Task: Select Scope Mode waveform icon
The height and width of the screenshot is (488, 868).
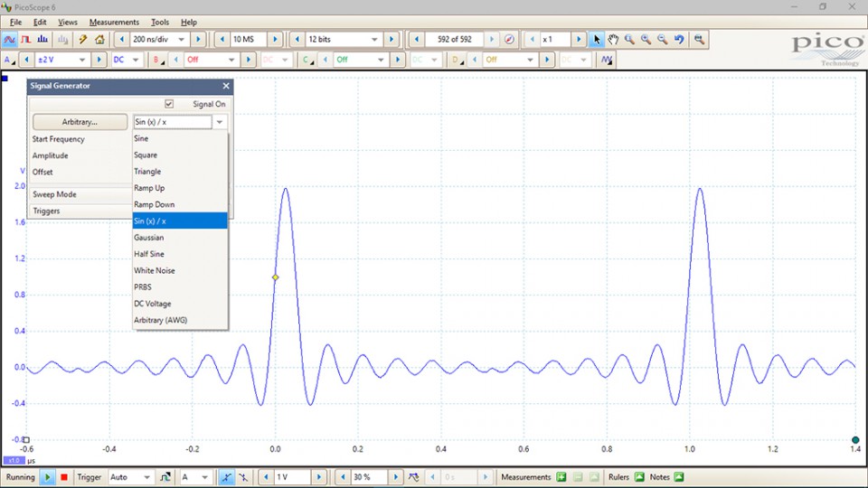Action: coord(10,40)
